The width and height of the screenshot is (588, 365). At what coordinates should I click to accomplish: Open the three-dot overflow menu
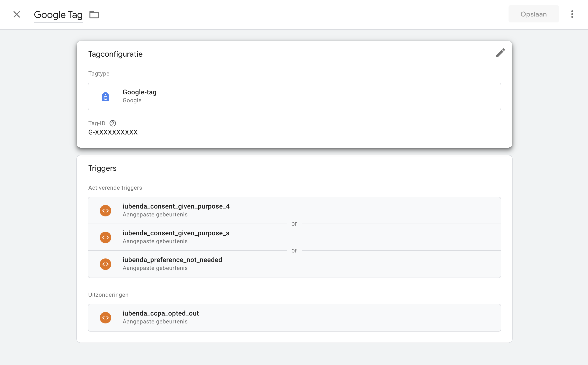(572, 14)
